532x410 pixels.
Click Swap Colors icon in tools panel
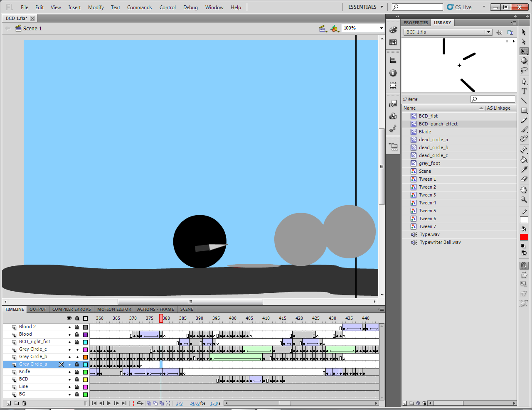[524, 253]
